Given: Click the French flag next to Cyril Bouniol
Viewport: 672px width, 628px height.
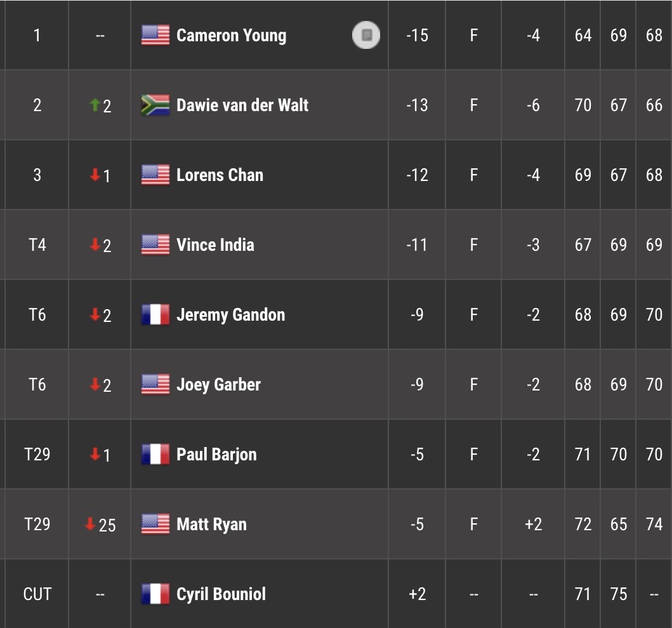Looking at the screenshot, I should [155, 594].
